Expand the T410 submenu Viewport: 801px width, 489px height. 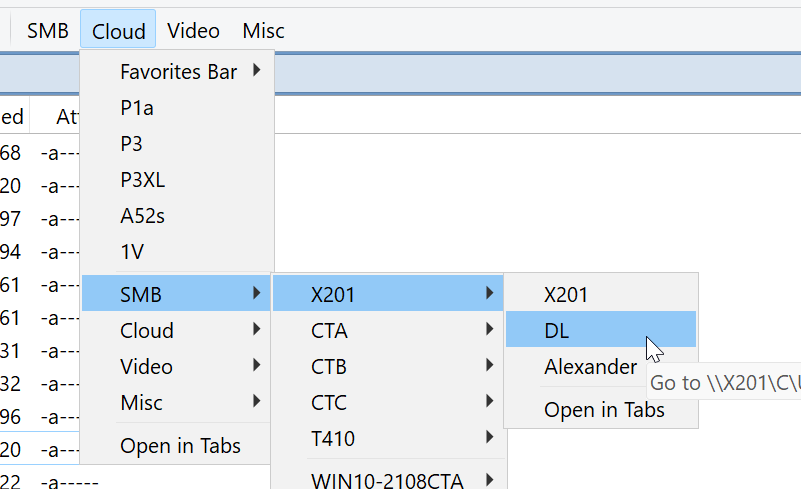tap(333, 439)
